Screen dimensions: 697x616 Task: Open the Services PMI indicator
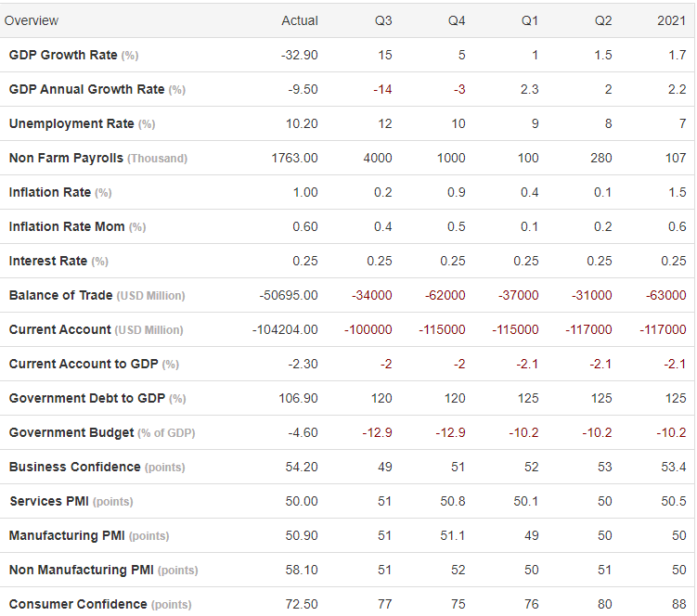click(x=49, y=501)
